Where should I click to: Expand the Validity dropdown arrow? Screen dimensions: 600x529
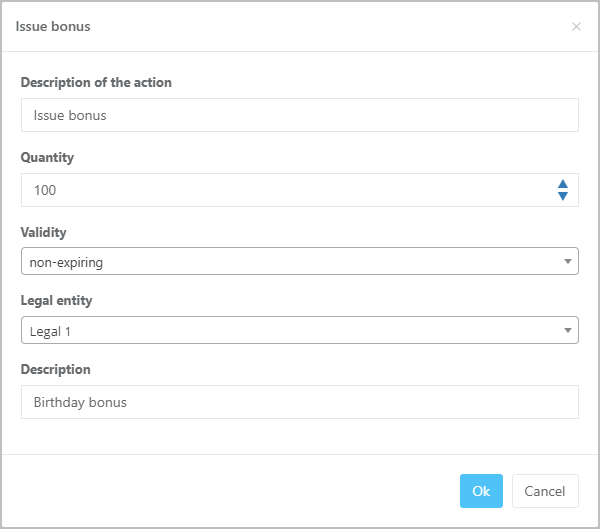(x=567, y=262)
